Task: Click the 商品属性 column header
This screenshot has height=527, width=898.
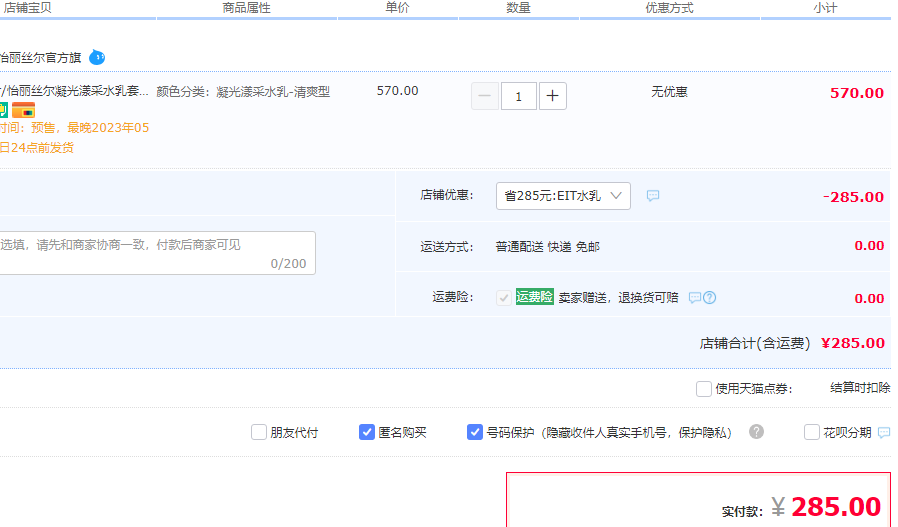Action: pyautogui.click(x=246, y=7)
